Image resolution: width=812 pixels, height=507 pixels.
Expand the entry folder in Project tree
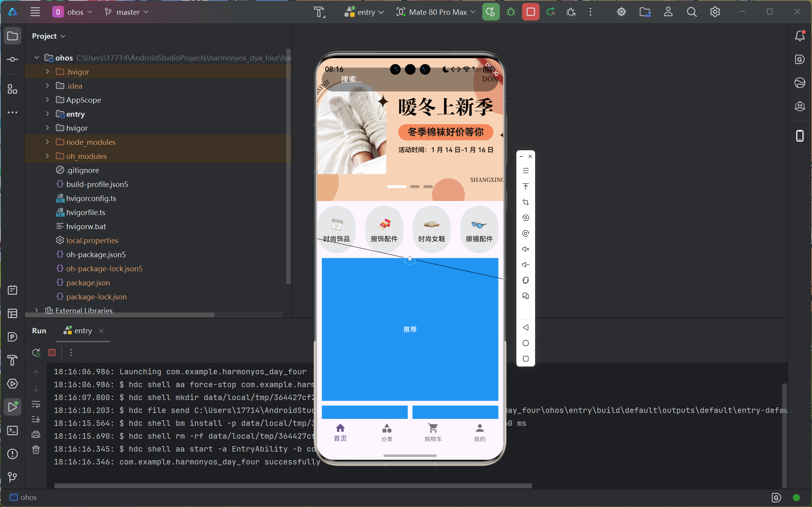(x=47, y=114)
